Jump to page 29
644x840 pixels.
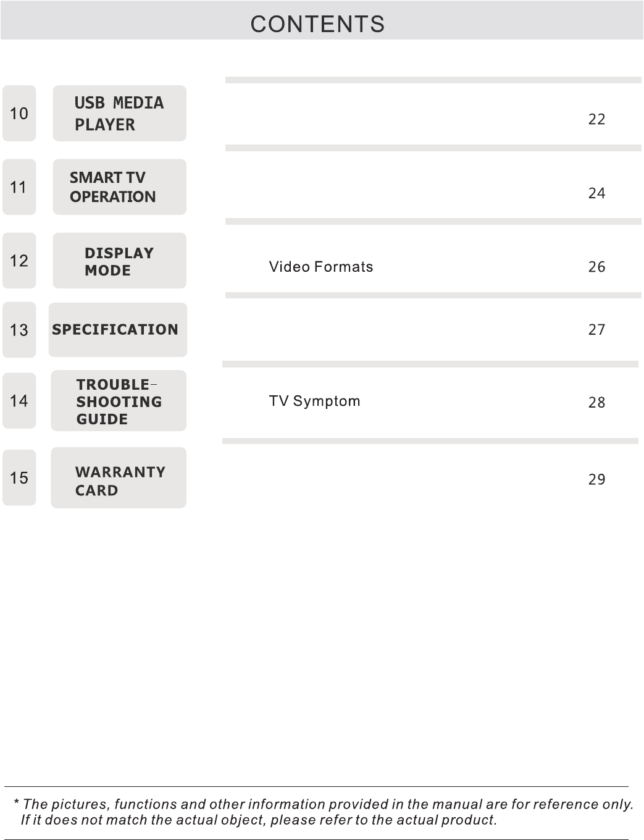[596, 479]
